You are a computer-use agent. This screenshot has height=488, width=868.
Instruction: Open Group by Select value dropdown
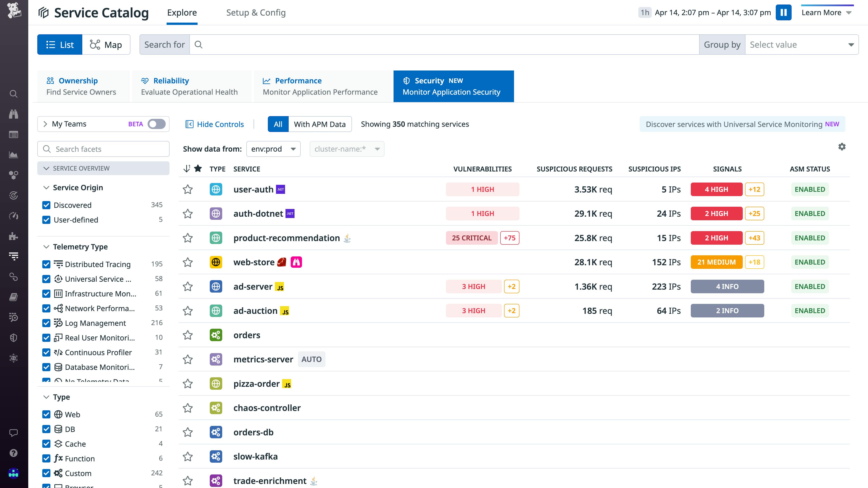[802, 45]
